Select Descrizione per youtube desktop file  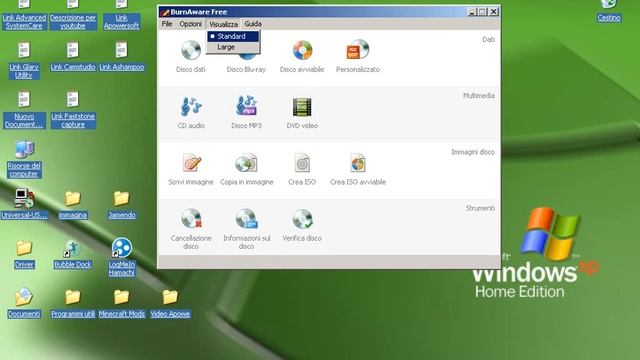(x=73, y=15)
